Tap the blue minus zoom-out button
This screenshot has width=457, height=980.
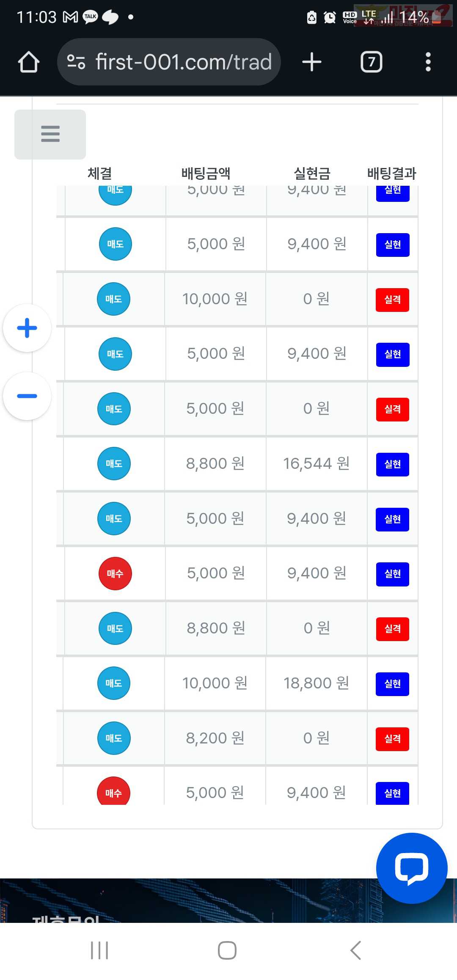click(x=27, y=396)
